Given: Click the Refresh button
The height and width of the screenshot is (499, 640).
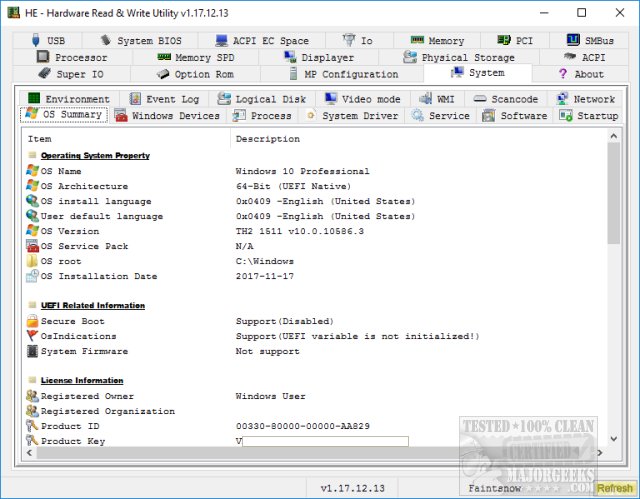Looking at the screenshot, I should pos(615,488).
